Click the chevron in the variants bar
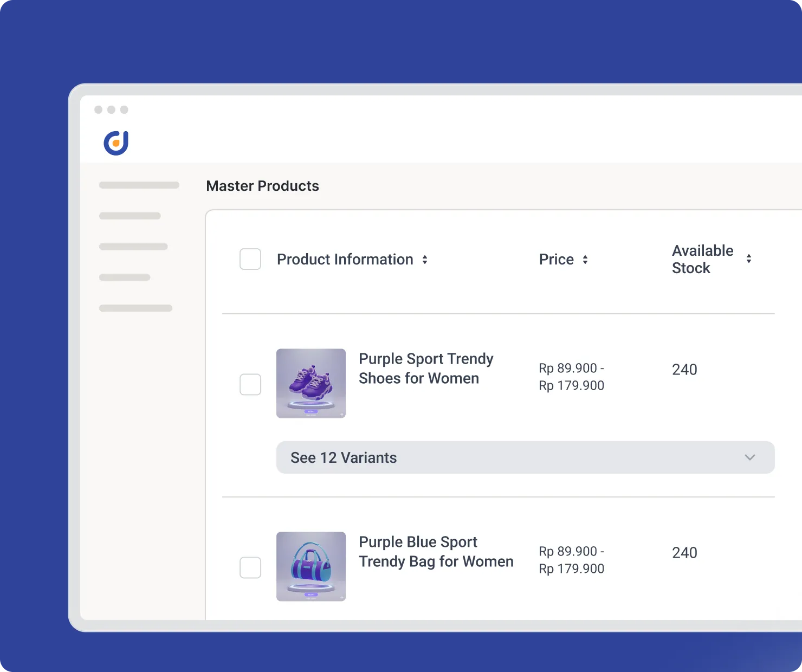This screenshot has width=802, height=672. (750, 457)
